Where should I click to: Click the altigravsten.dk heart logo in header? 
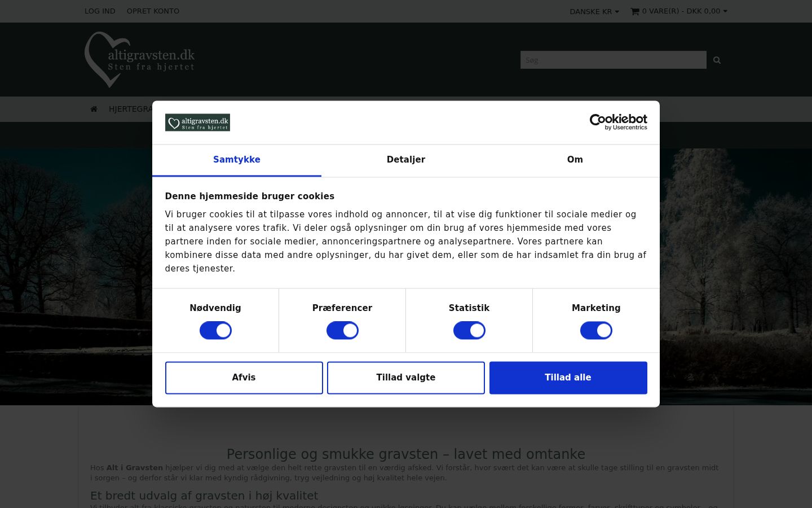[x=140, y=59]
